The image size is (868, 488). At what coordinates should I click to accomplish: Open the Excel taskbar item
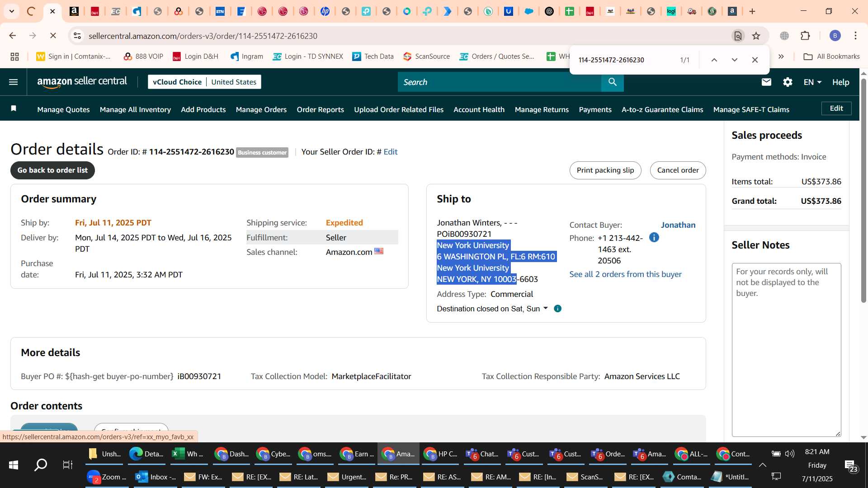click(188, 454)
